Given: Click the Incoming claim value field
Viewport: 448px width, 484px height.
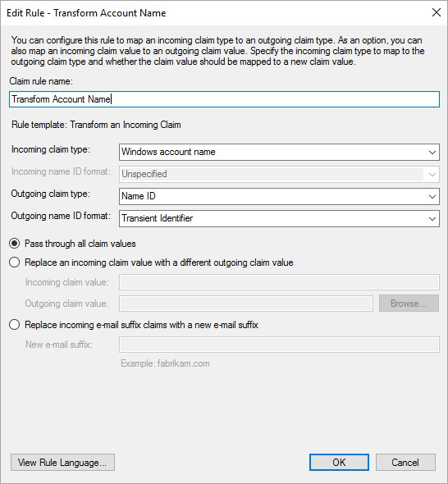Looking at the screenshot, I should [x=279, y=282].
